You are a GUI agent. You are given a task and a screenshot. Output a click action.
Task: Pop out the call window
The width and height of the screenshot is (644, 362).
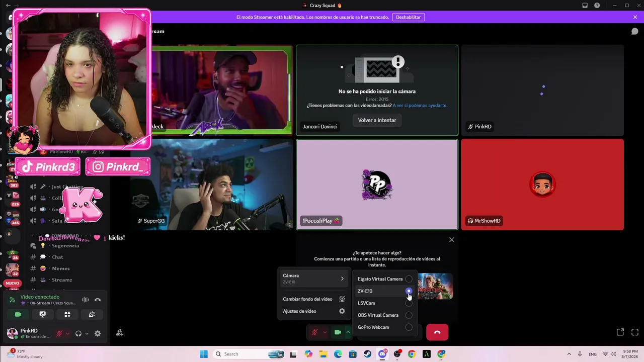click(x=620, y=332)
